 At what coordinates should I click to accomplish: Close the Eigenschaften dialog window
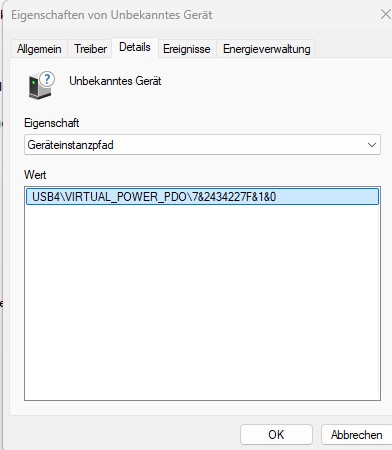(386, 15)
